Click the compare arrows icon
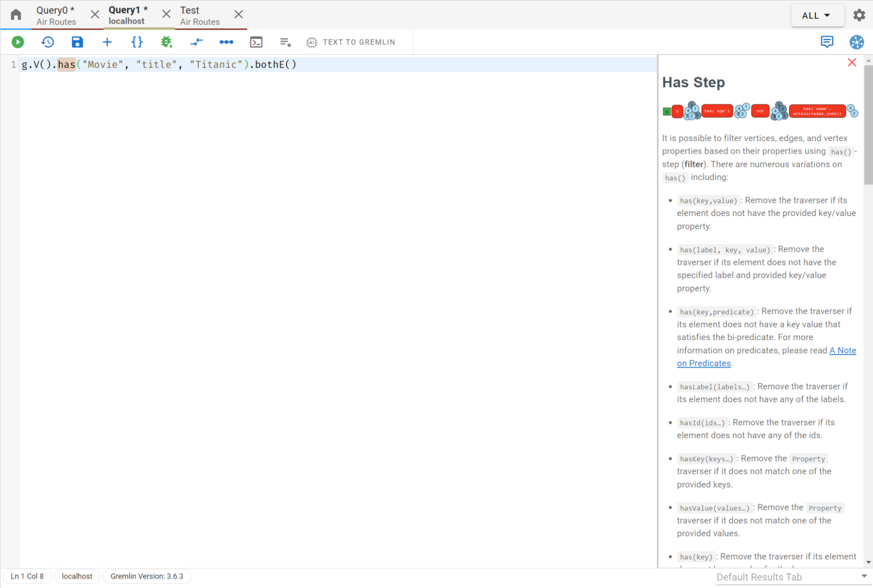This screenshot has width=873, height=588. 197,42
